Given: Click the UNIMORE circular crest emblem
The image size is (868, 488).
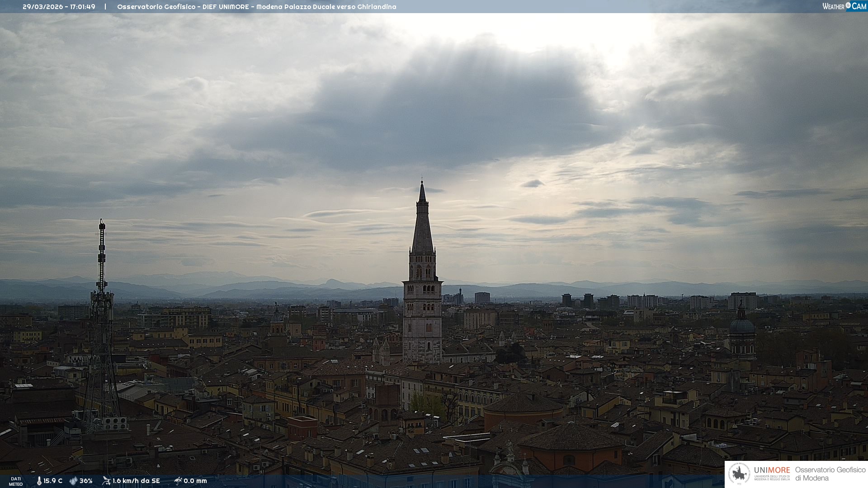Looking at the screenshot, I should (740, 474).
